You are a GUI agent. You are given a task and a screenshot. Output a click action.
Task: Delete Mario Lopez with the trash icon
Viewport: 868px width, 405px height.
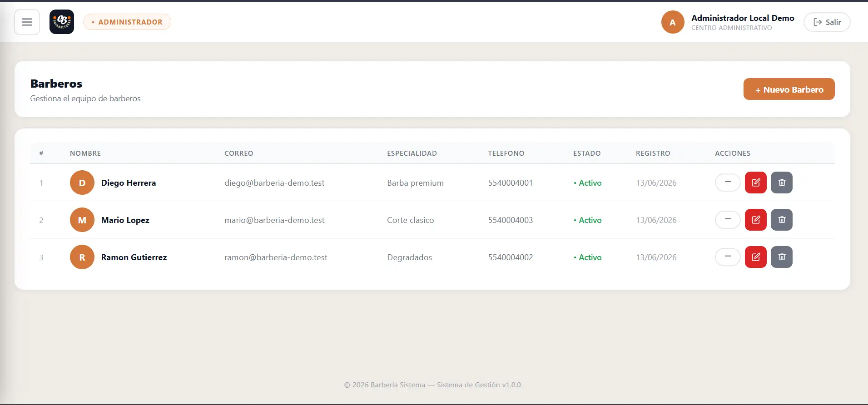[782, 220]
